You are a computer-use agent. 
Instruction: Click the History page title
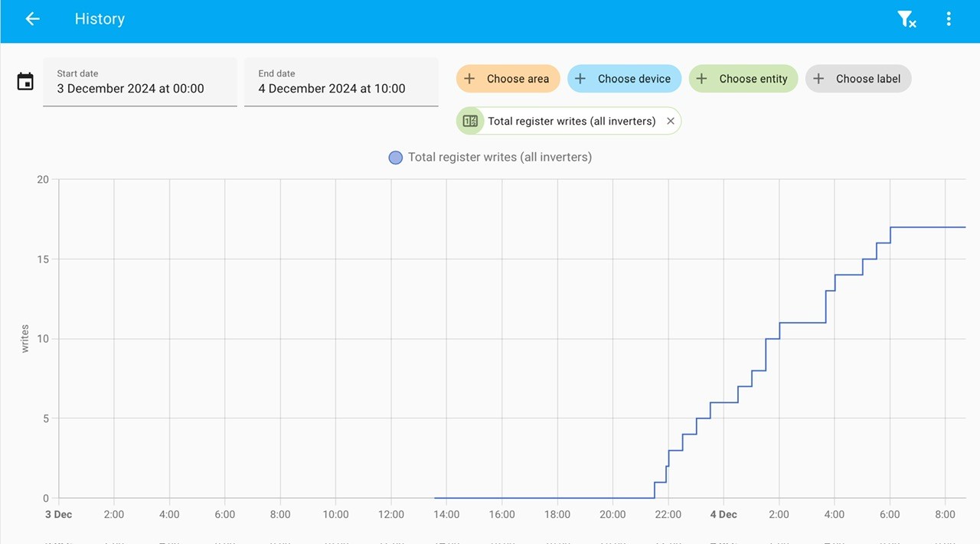[100, 19]
